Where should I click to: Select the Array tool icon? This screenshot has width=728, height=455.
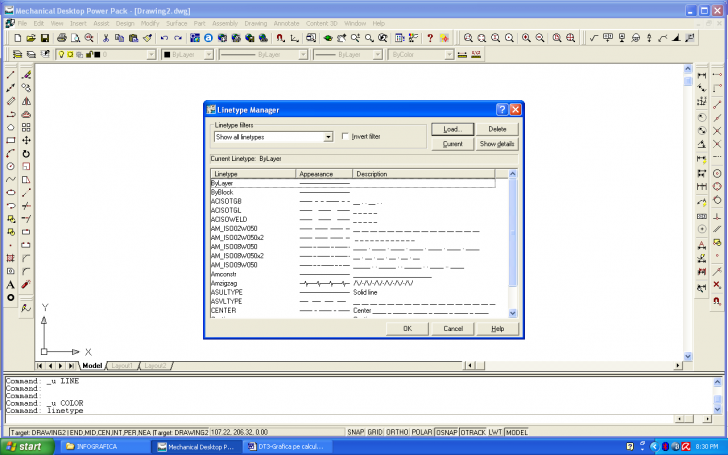[x=26, y=127]
